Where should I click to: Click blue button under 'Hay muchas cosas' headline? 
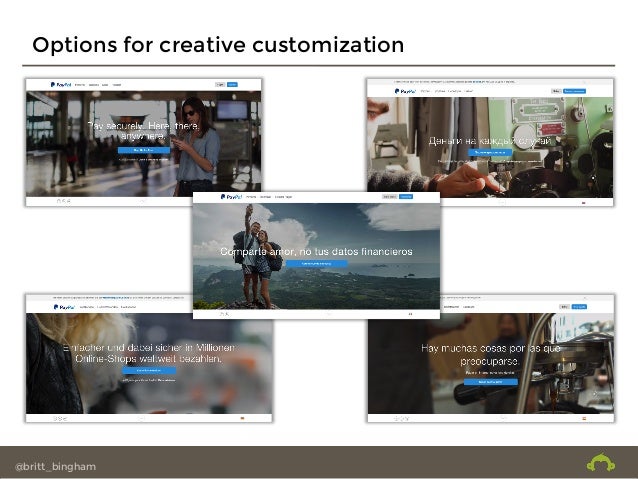[491, 382]
